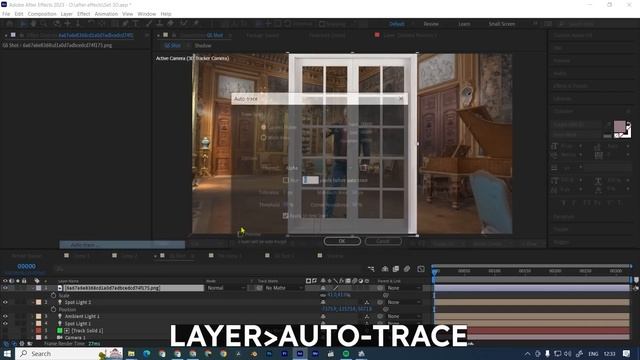Click the Scale value of png layer
Image resolution: width=640 pixels, height=360 pixels.
(339, 295)
